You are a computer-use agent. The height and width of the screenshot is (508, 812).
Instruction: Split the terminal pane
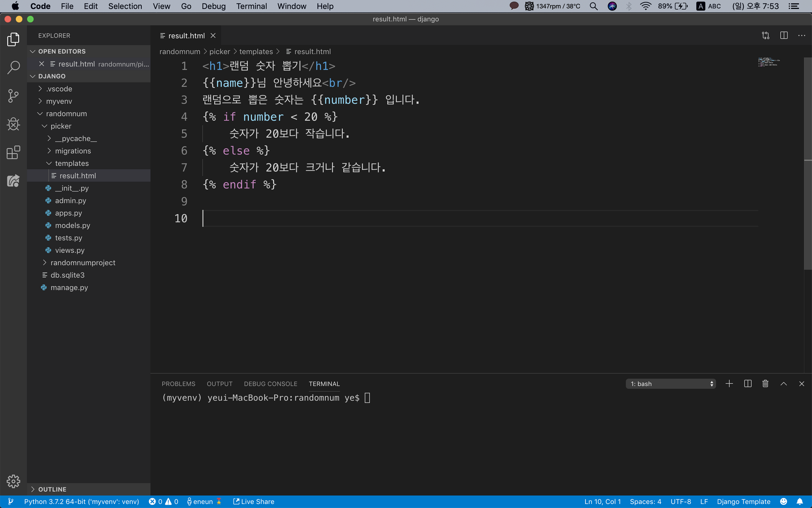click(x=747, y=384)
